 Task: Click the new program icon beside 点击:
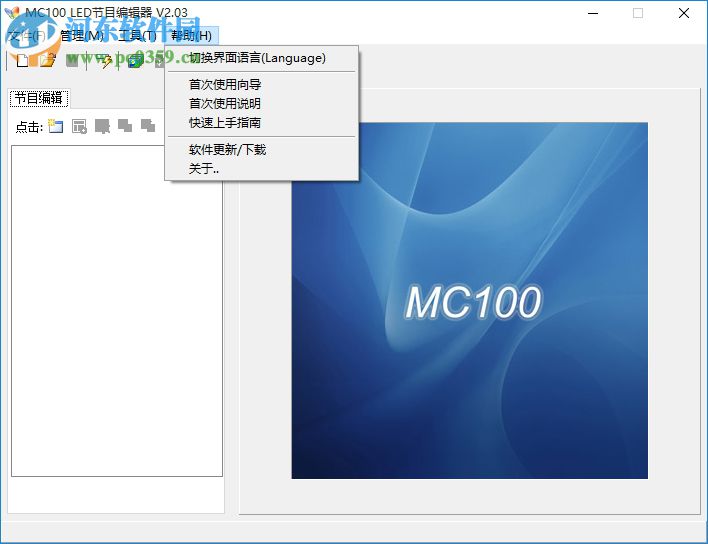point(56,126)
